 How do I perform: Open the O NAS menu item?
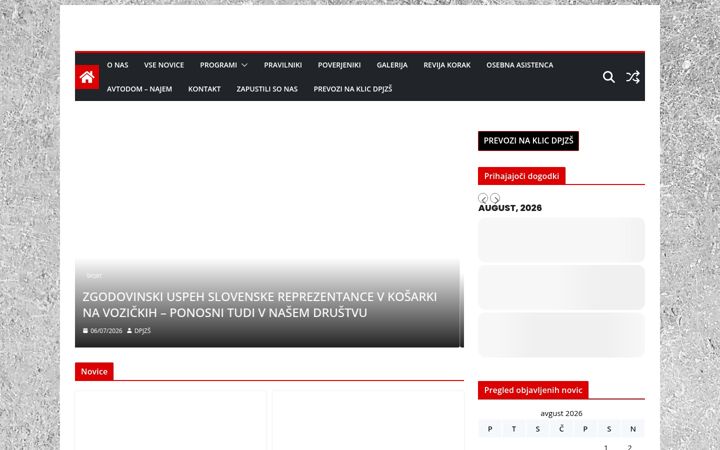118,65
